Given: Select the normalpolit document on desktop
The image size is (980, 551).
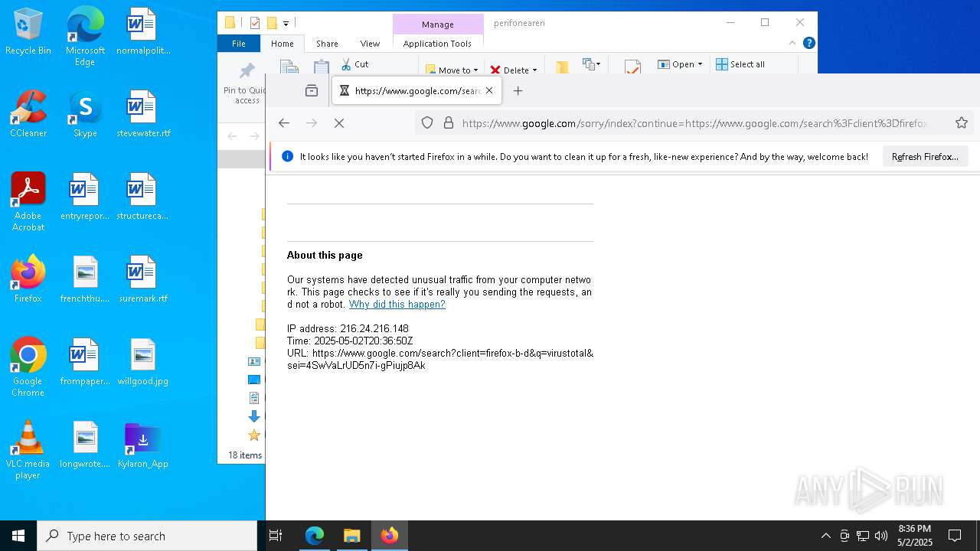Looking at the screenshot, I should pyautogui.click(x=142, y=32).
